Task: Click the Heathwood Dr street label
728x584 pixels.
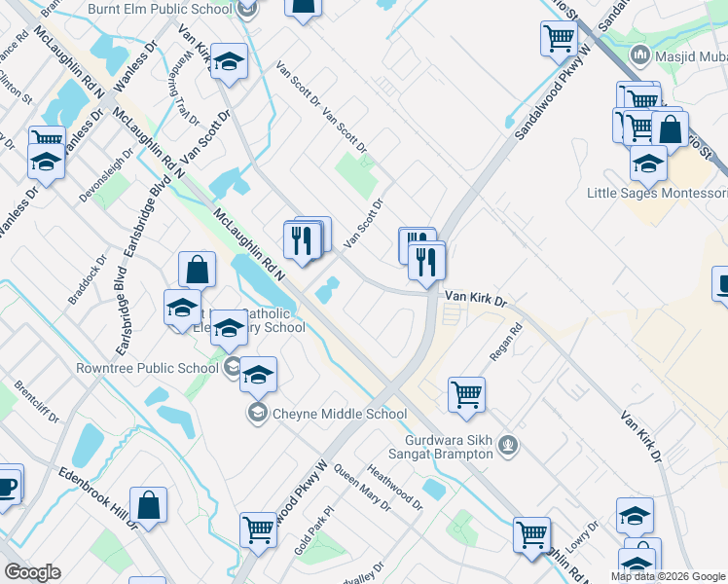Action: 394,488
